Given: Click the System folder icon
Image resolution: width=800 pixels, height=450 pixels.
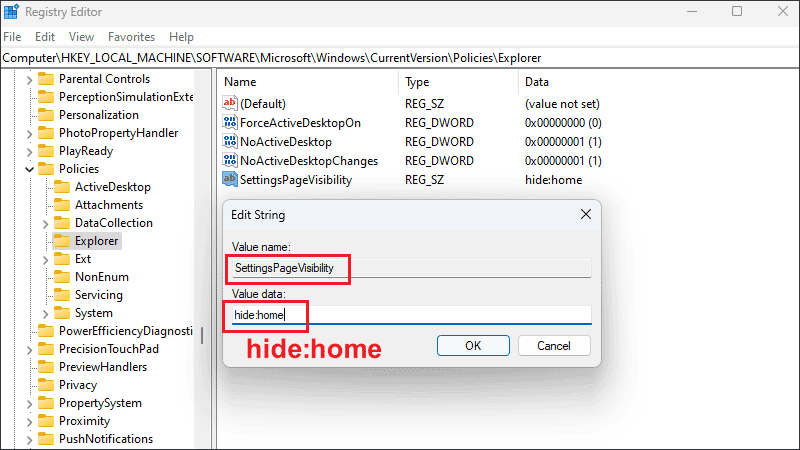Looking at the screenshot, I should coord(62,313).
